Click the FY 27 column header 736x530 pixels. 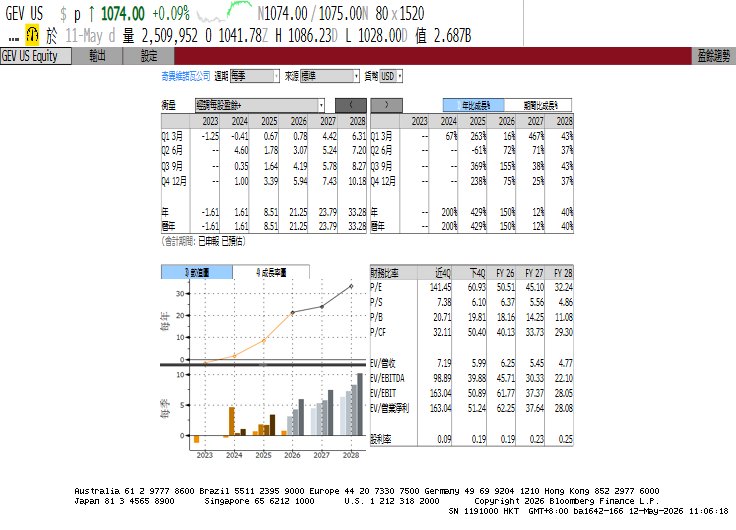(534, 273)
